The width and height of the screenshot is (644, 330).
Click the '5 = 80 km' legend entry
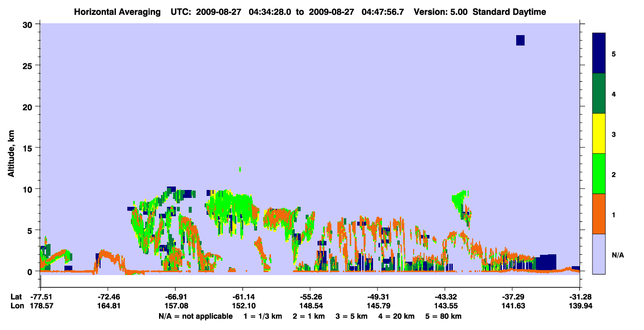click(x=443, y=316)
